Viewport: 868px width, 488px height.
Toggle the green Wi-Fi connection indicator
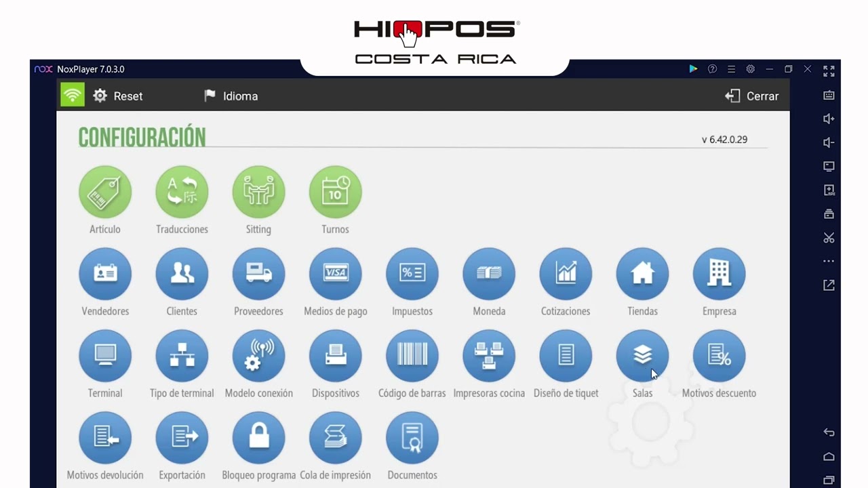[x=73, y=95]
